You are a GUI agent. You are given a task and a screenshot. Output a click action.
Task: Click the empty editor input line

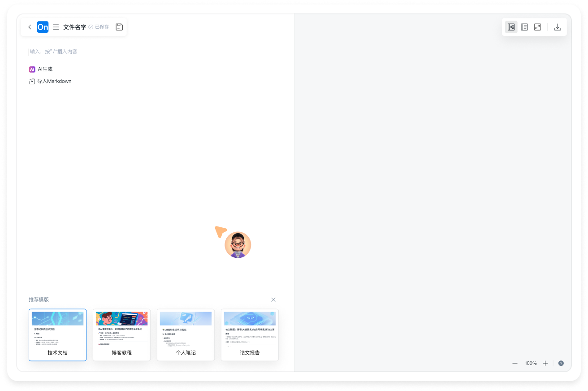pyautogui.click(x=134, y=52)
